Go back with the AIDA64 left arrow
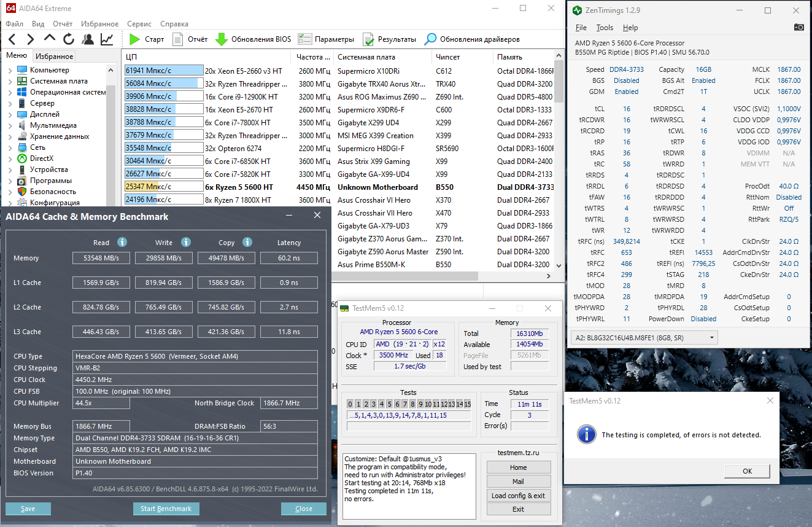The height and width of the screenshot is (527, 812). (x=12, y=39)
